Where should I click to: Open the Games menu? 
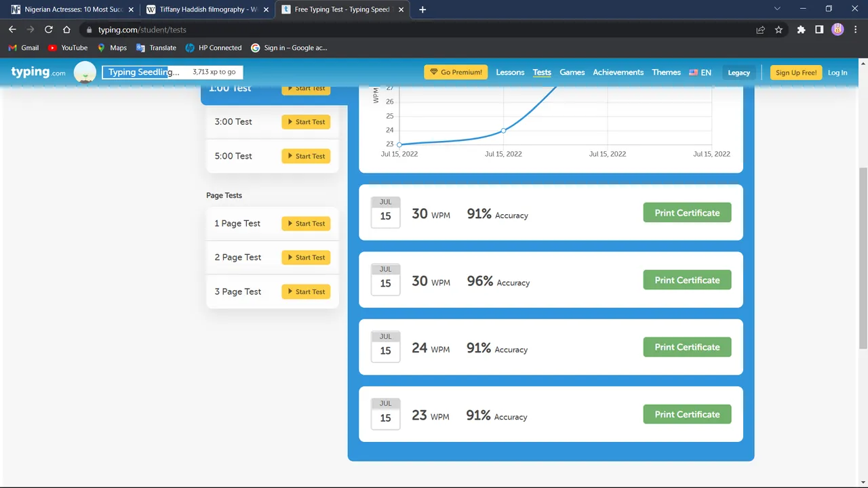tap(572, 73)
